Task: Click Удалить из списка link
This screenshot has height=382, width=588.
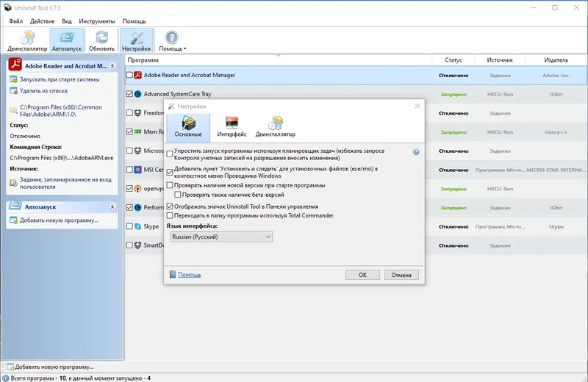Action: click(43, 90)
